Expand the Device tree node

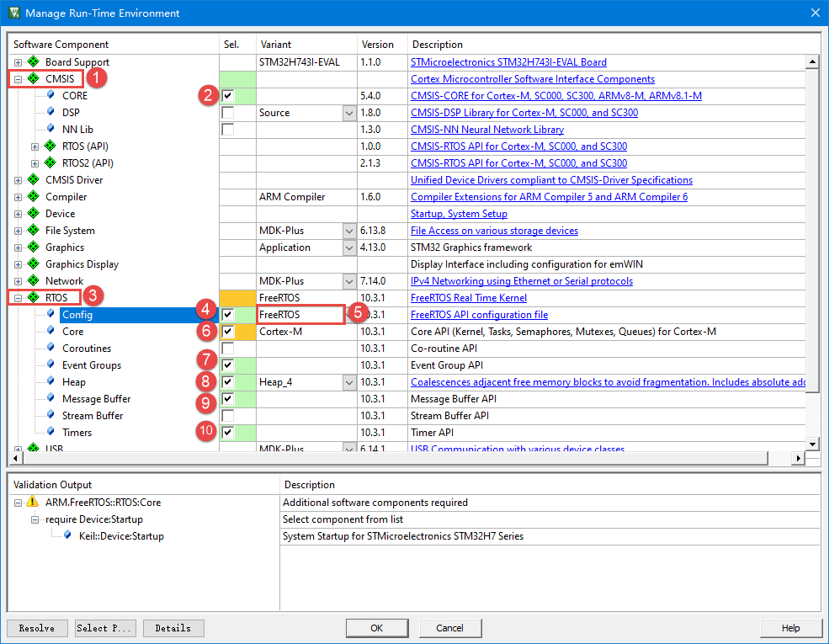point(18,213)
